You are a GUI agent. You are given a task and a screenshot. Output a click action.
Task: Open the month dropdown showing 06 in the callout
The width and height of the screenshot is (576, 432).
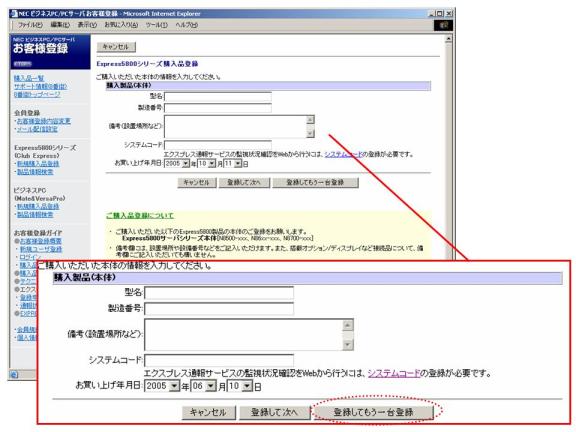click(x=204, y=386)
